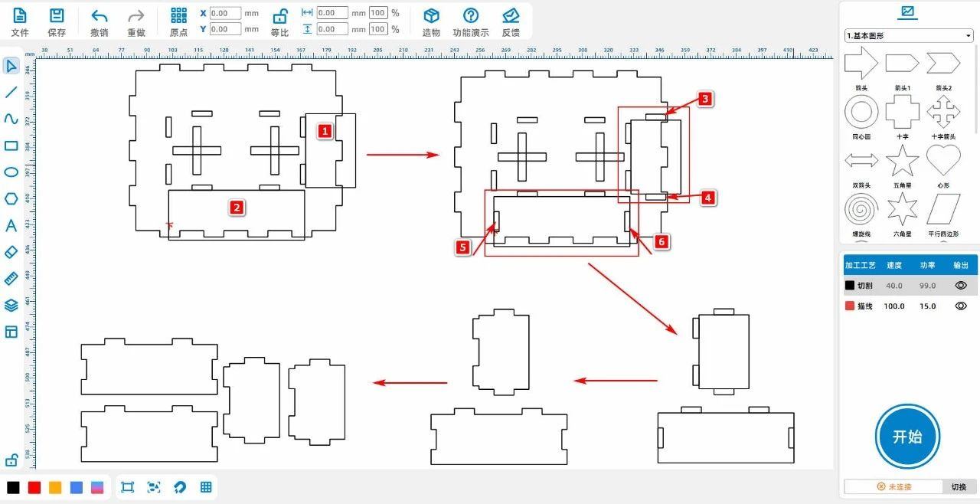Choose the curve drawing tool
The height and width of the screenshot is (504, 980).
click(x=11, y=119)
